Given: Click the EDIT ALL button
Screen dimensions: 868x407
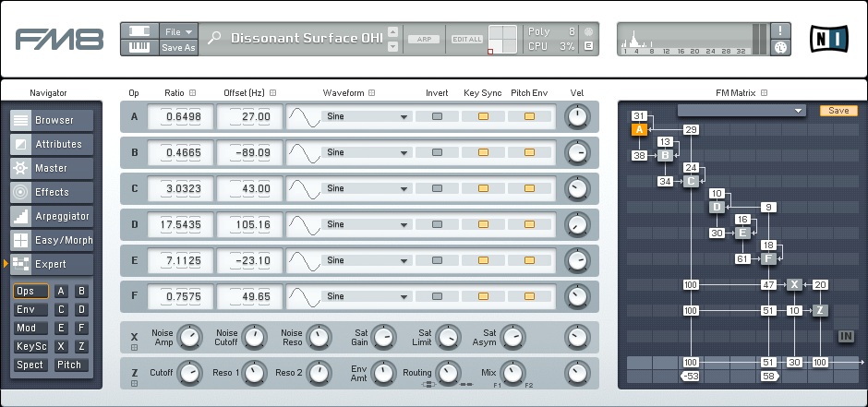Looking at the screenshot, I should point(467,40).
